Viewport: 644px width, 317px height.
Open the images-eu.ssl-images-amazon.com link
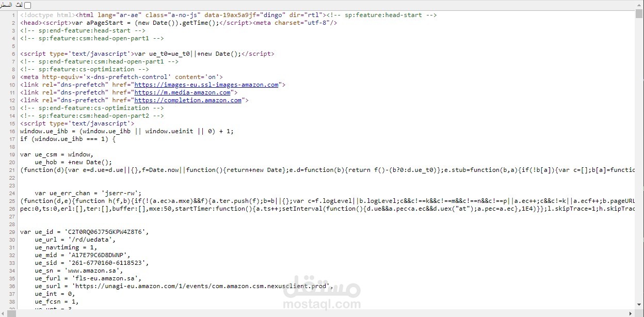(x=206, y=85)
